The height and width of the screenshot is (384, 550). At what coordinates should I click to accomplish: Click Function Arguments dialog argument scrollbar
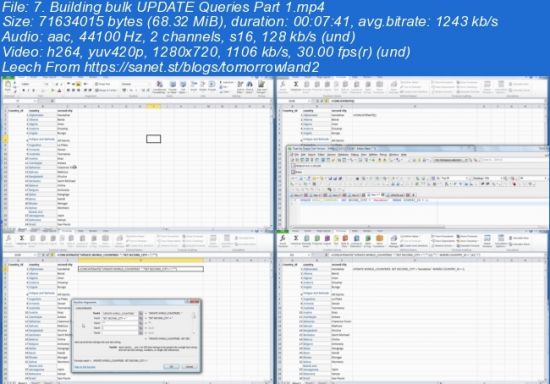194,323
